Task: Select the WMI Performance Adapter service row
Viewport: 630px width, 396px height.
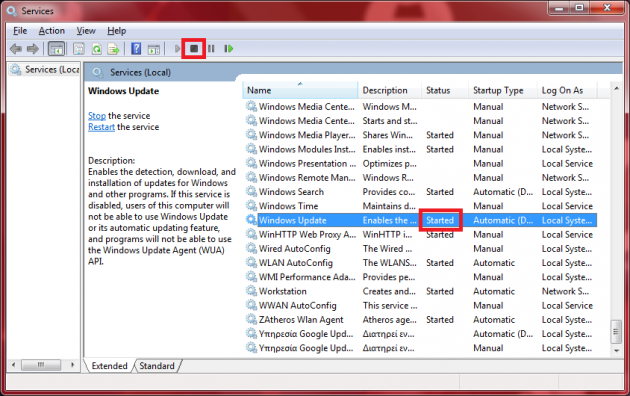Action: pyautogui.click(x=420, y=277)
